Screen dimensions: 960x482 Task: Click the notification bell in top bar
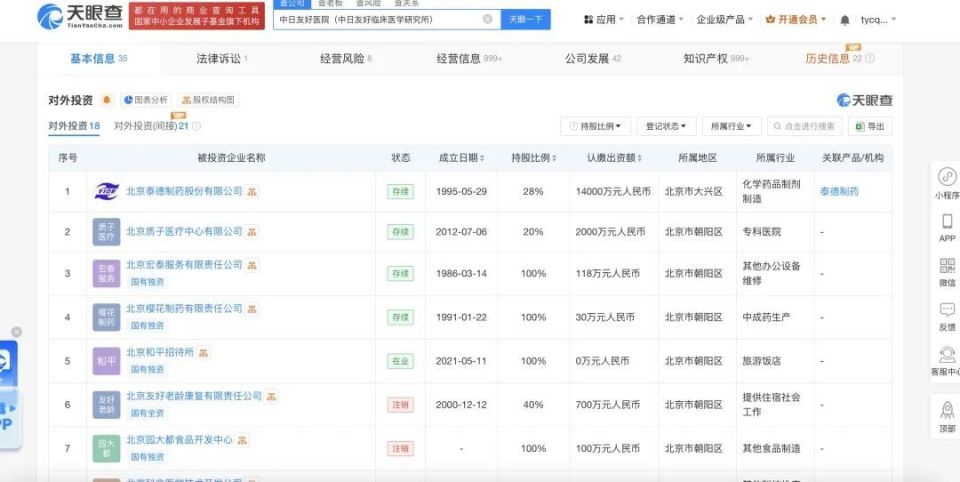[x=845, y=20]
